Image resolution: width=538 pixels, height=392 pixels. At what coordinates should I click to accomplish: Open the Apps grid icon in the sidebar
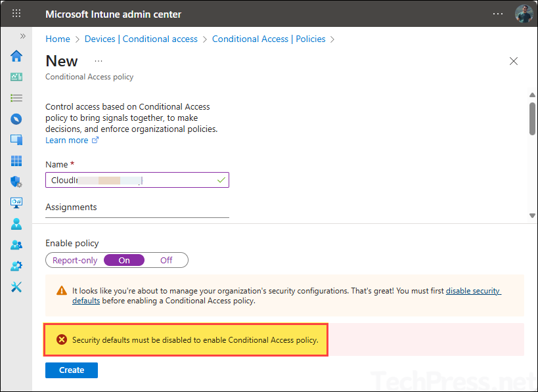point(16,161)
